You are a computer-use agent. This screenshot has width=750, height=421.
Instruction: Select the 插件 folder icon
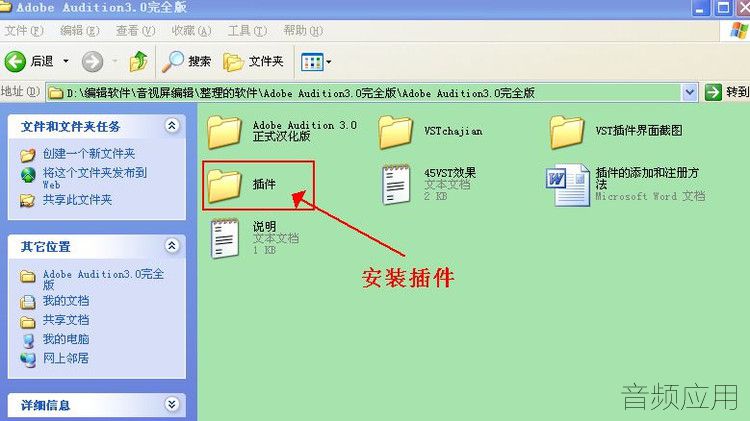[224, 185]
